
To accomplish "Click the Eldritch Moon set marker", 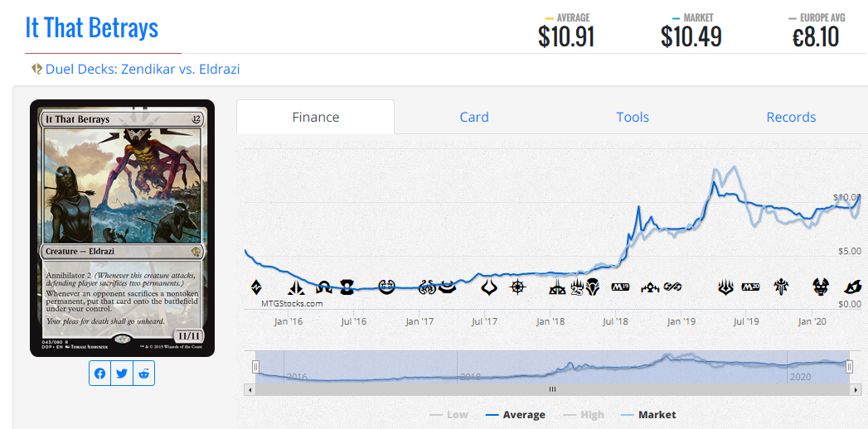I will click(x=349, y=287).
